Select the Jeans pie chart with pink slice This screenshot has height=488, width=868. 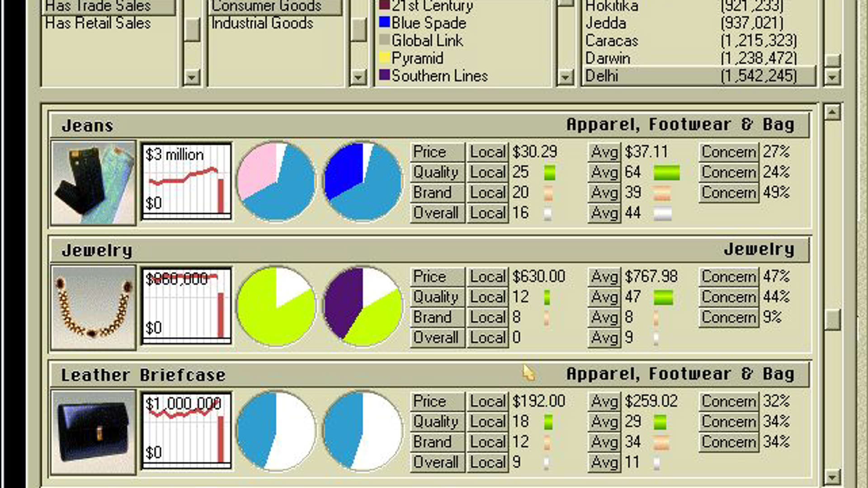[276, 182]
